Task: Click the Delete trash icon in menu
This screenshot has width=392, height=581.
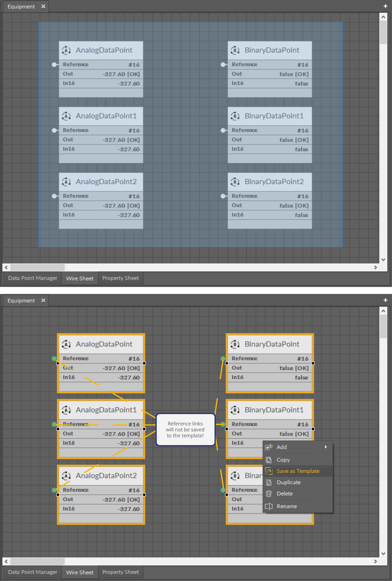Action: tap(268, 494)
